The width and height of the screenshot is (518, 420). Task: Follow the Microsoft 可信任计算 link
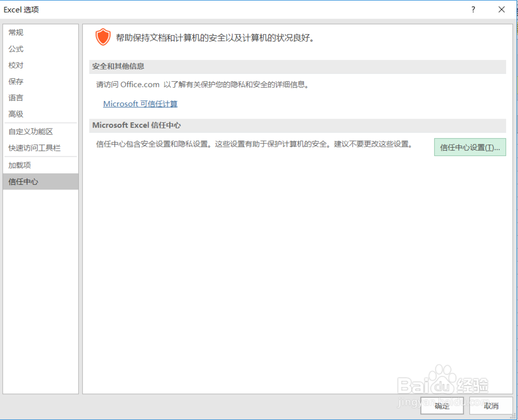pyautogui.click(x=140, y=104)
